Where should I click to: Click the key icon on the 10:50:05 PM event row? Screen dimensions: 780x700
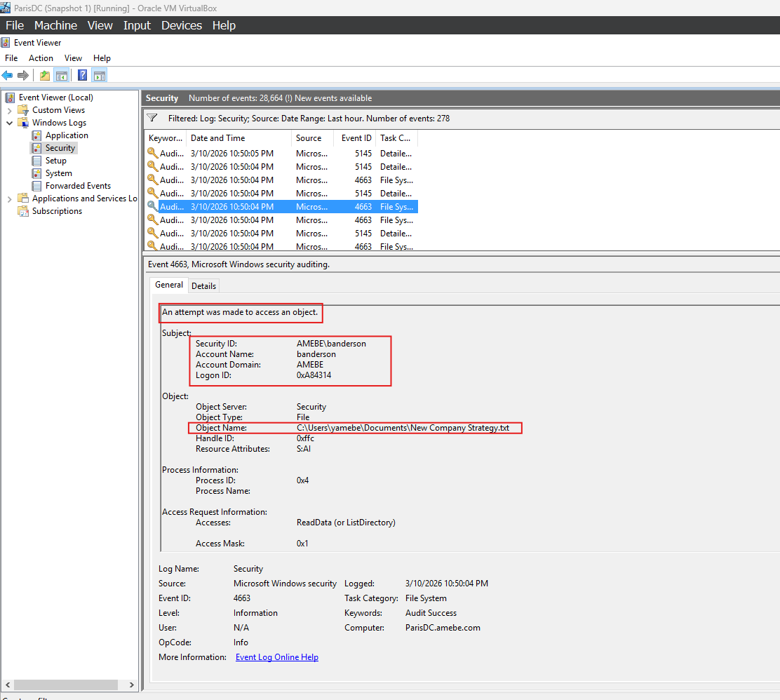tap(152, 153)
